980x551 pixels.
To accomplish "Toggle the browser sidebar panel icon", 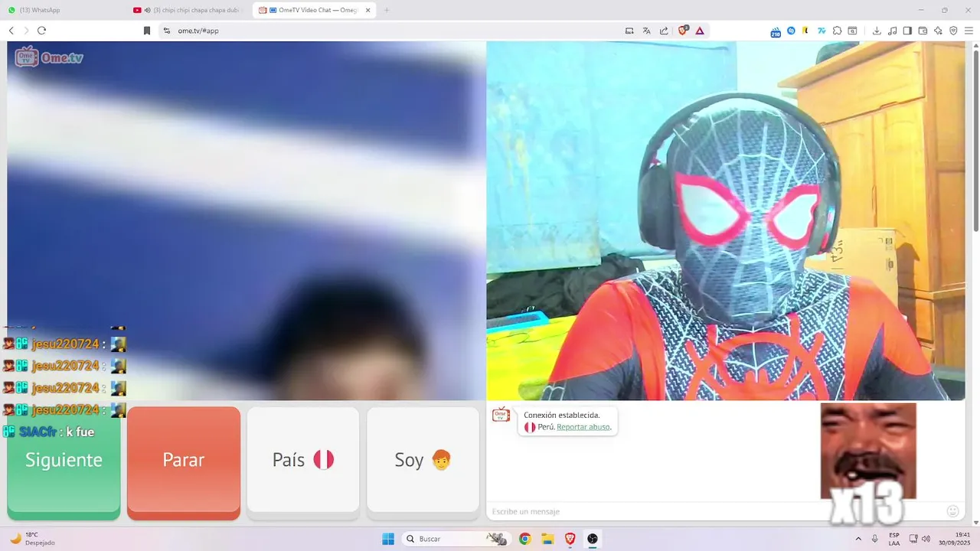I will pyautogui.click(x=907, y=31).
